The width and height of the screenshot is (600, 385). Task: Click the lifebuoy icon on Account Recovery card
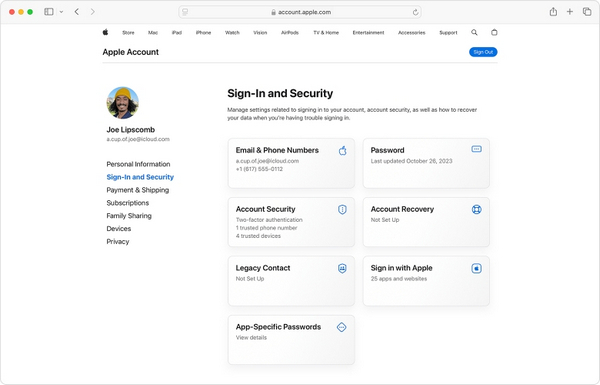click(476, 209)
